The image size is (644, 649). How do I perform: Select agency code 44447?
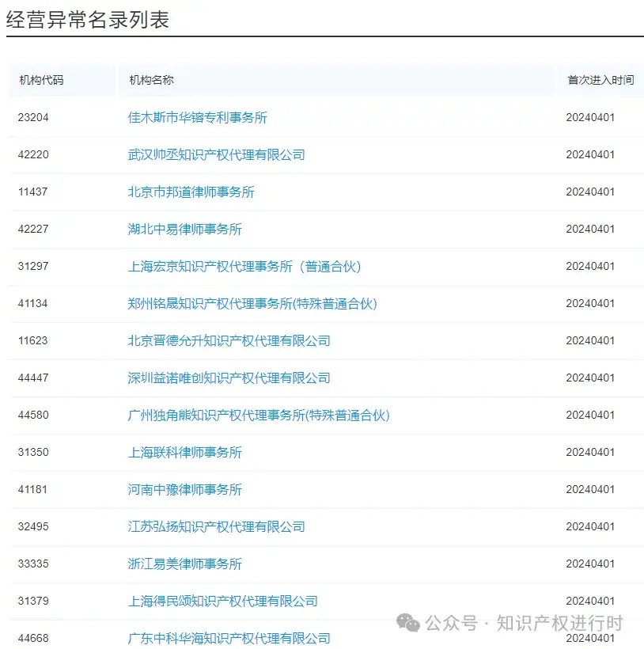pos(33,378)
